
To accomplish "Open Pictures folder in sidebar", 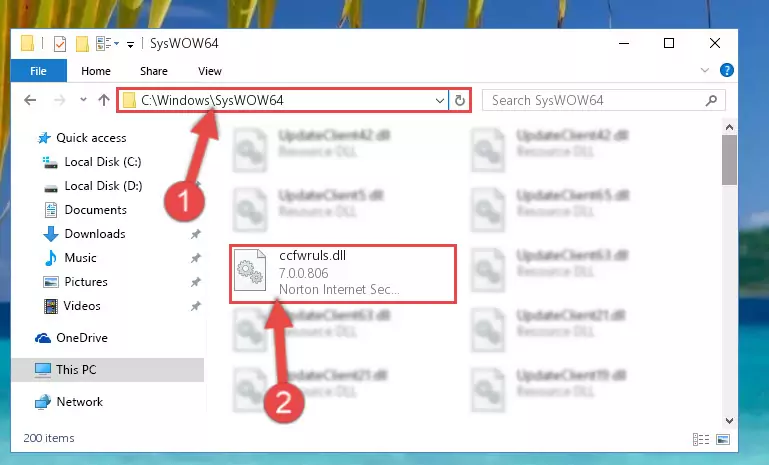I will (86, 282).
